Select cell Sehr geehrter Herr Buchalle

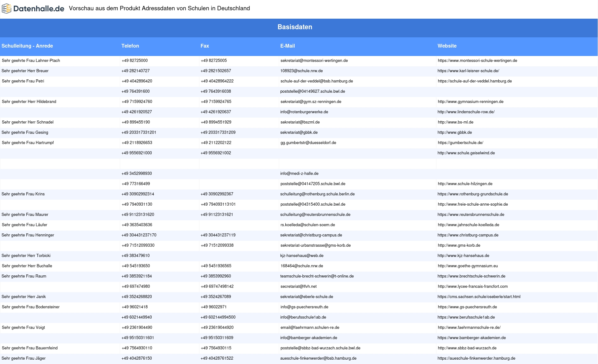27,266
